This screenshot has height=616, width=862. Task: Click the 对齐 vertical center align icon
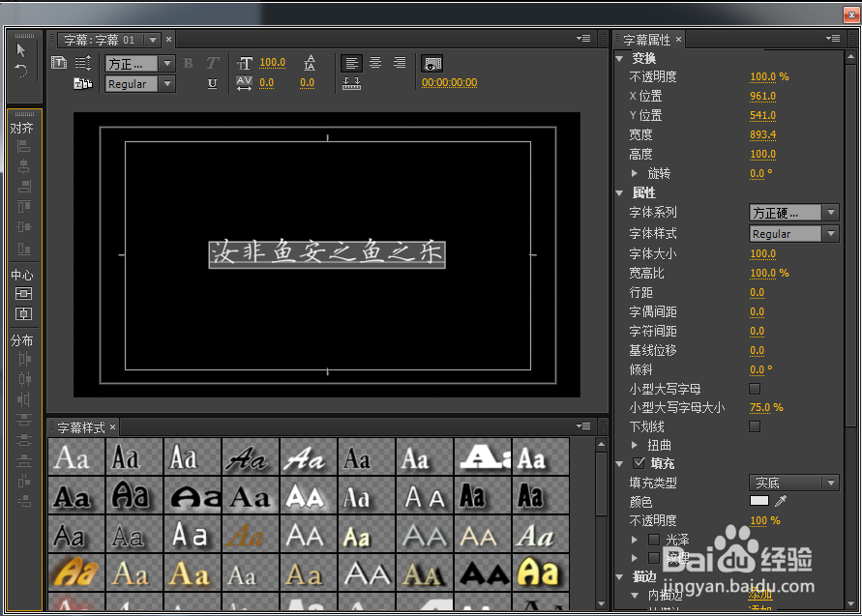[23, 227]
